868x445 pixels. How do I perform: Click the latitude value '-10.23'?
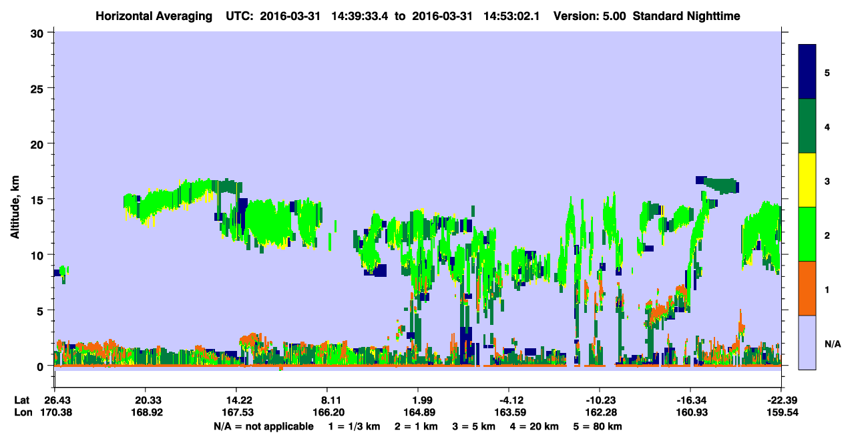click(600, 400)
